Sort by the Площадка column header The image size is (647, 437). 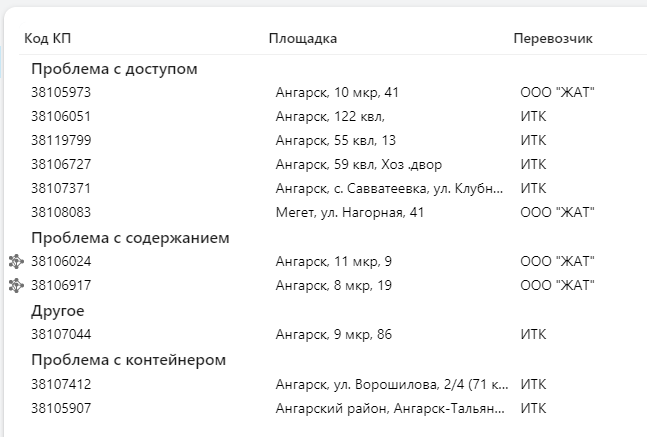point(302,38)
